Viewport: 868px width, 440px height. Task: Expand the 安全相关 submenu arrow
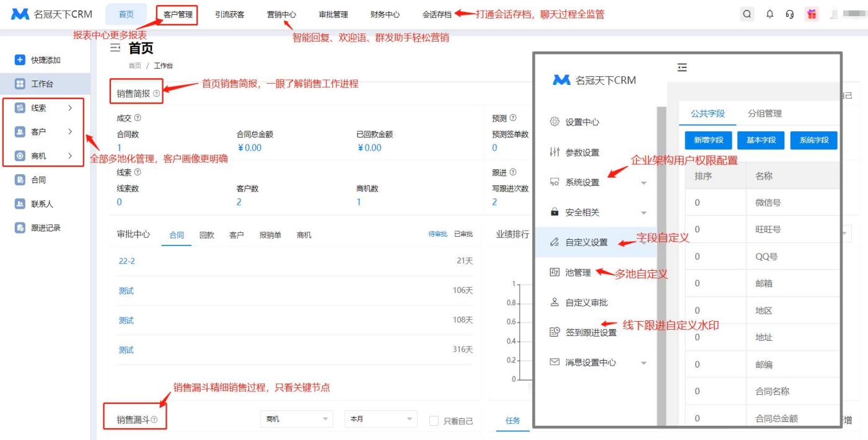(x=644, y=213)
